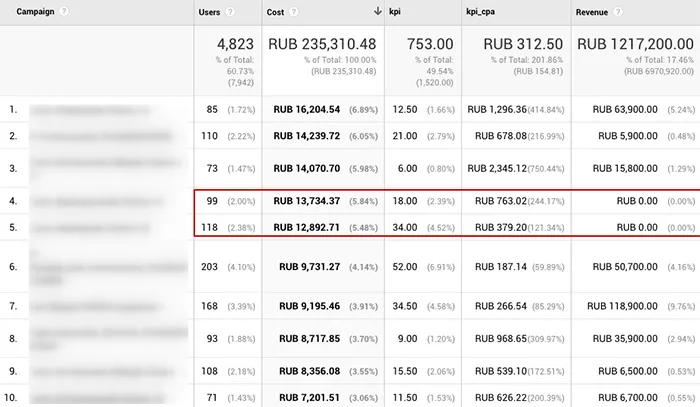This screenshot has height=407, width=700.
Task: Click kpi_cpa cell RUB 187.14
Action: pyautogui.click(x=501, y=267)
